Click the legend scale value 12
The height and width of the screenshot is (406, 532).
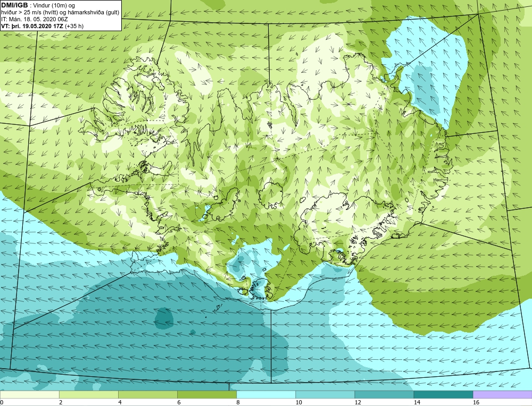(x=358, y=402)
